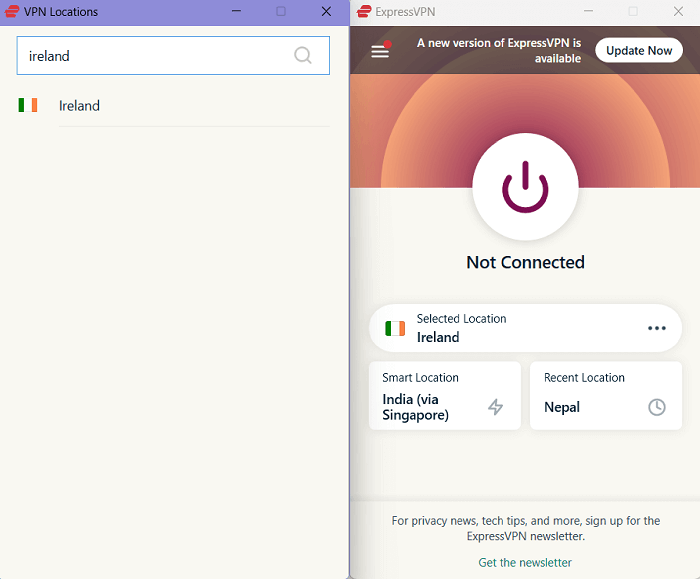
Task: Click the ExpressVPN logo in title bar
Action: (x=364, y=12)
